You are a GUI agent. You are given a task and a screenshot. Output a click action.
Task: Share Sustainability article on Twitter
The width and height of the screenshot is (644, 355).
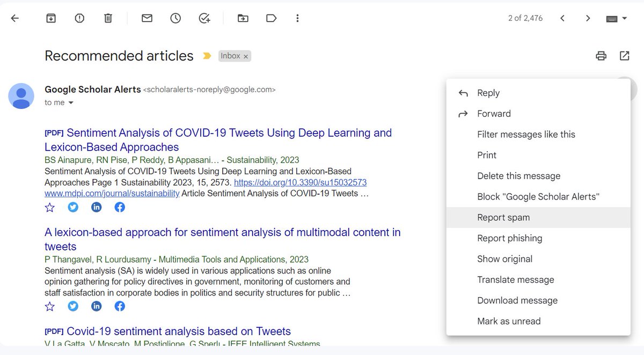point(74,207)
